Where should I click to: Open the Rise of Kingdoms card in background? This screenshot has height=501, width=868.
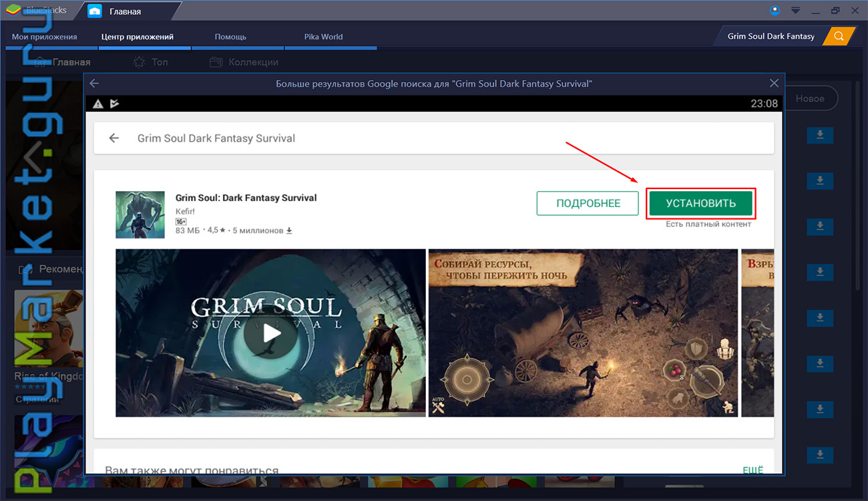coord(49,347)
